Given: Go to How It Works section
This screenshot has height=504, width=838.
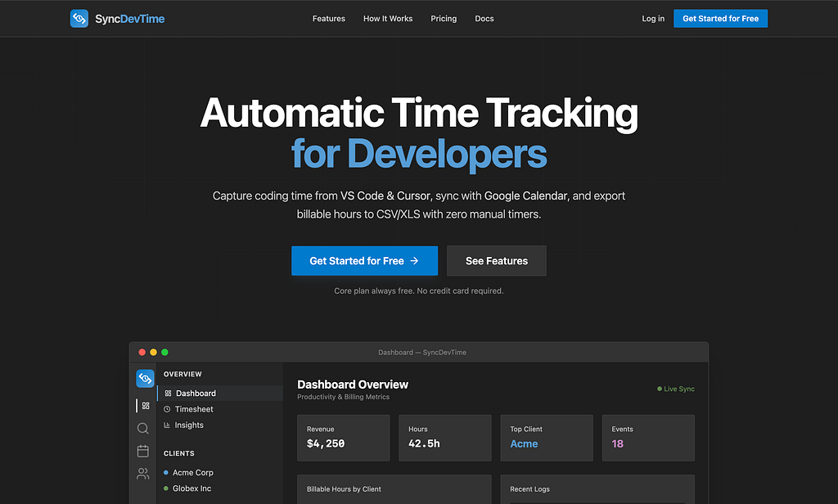Looking at the screenshot, I should (388, 19).
